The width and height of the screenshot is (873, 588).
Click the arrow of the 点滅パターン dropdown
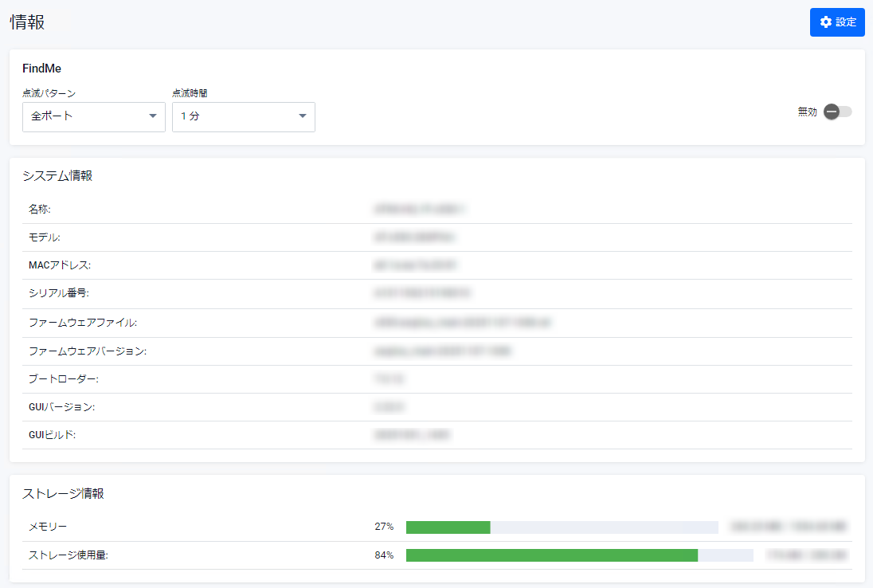153,116
